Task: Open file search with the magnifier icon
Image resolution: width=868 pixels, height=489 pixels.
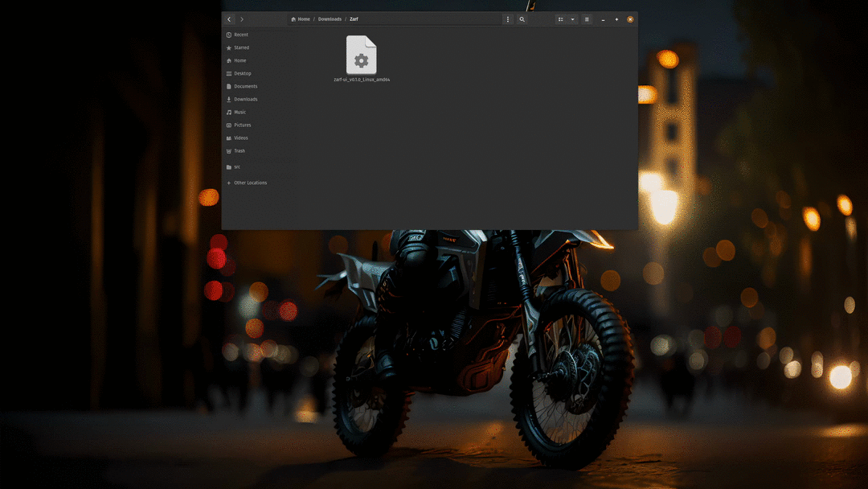Action: pos(522,19)
